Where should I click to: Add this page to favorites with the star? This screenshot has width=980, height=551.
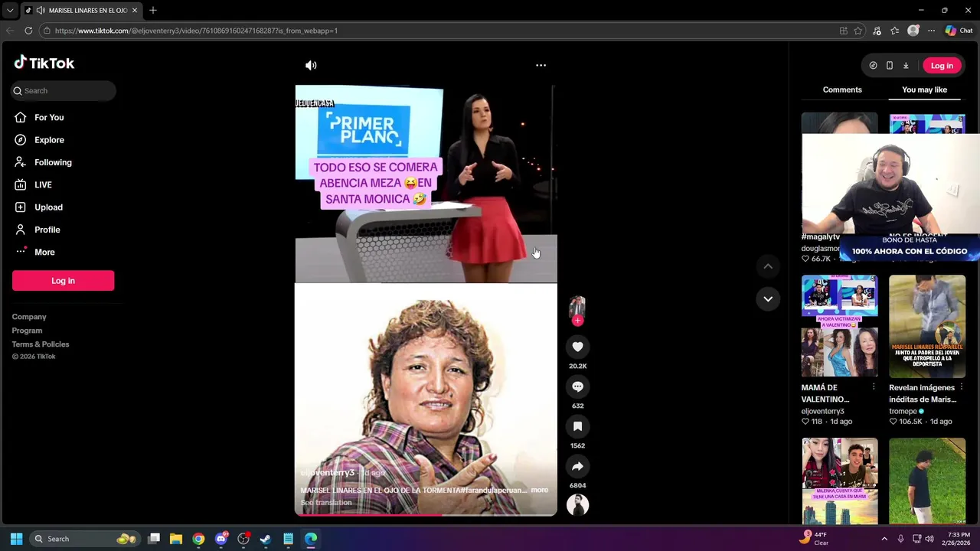coord(858,31)
